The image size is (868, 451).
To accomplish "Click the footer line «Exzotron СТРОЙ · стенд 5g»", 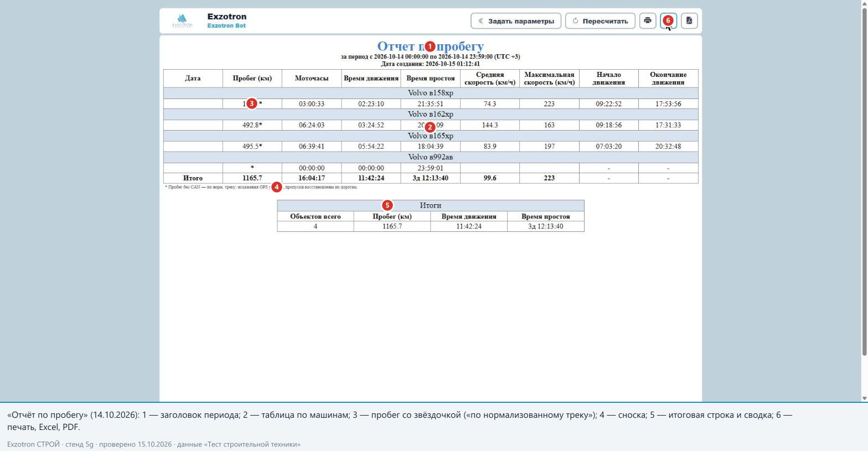I will coord(154,444).
